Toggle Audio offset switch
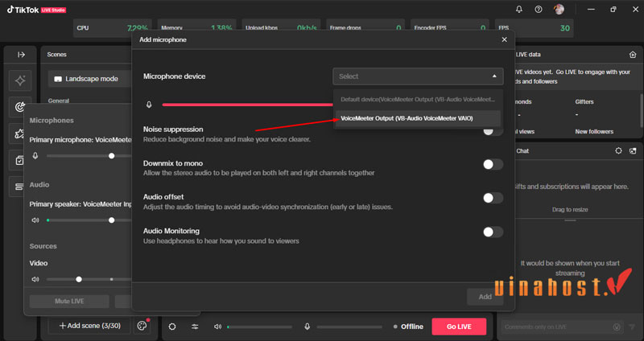 click(493, 198)
